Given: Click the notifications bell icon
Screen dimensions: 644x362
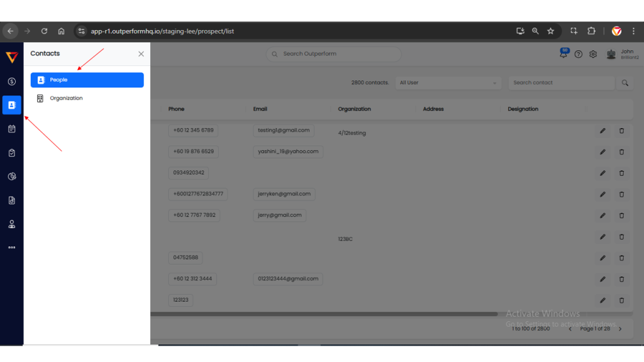Looking at the screenshot, I should (563, 54).
